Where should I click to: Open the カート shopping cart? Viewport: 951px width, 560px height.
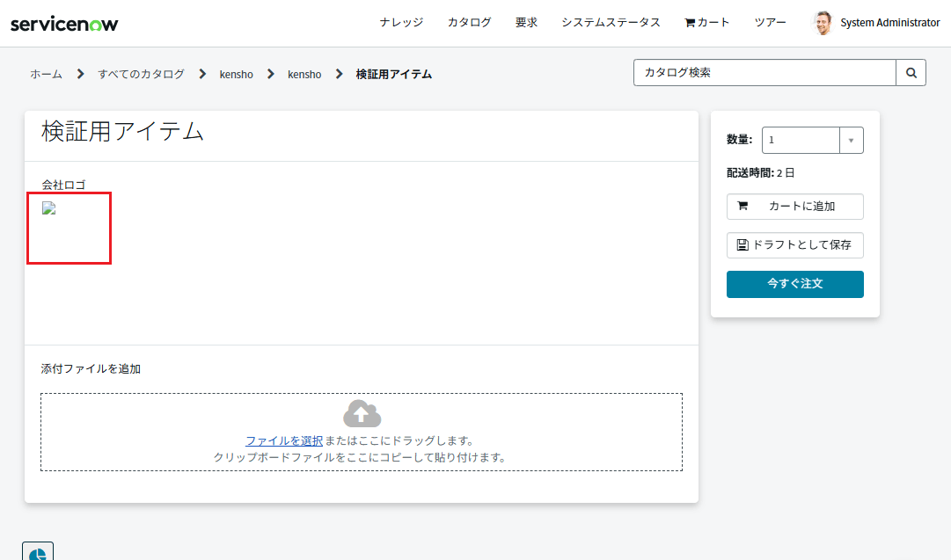707,23
